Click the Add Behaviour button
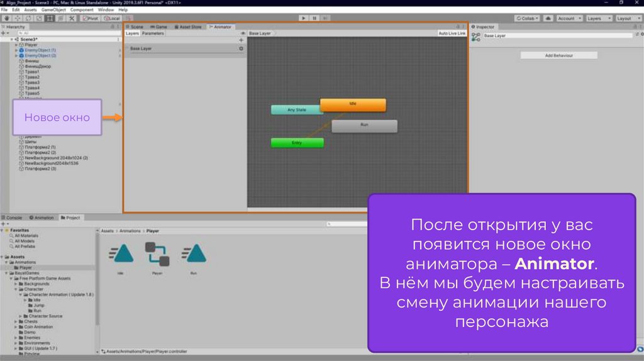Image resolution: width=644 pixels, height=361 pixels. 558,55
